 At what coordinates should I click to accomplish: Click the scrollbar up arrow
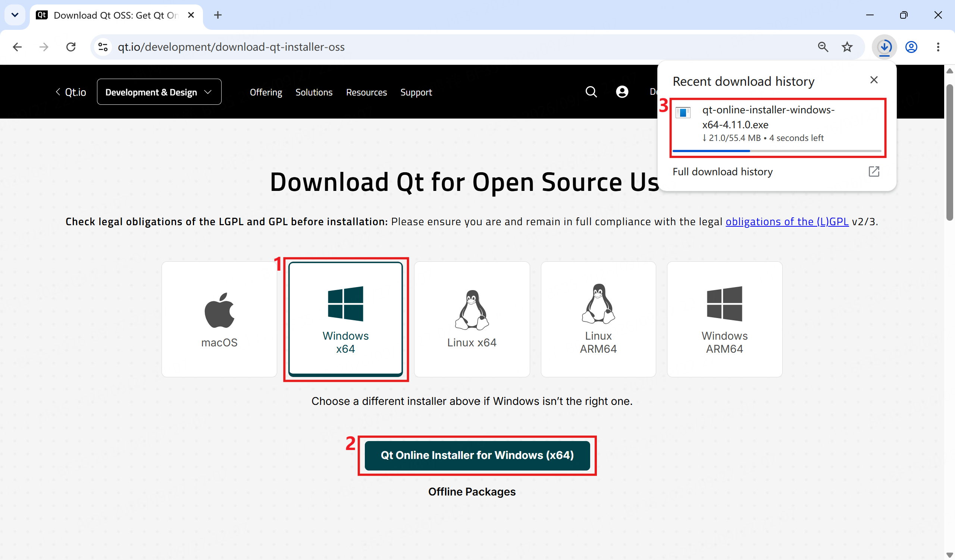point(949,71)
